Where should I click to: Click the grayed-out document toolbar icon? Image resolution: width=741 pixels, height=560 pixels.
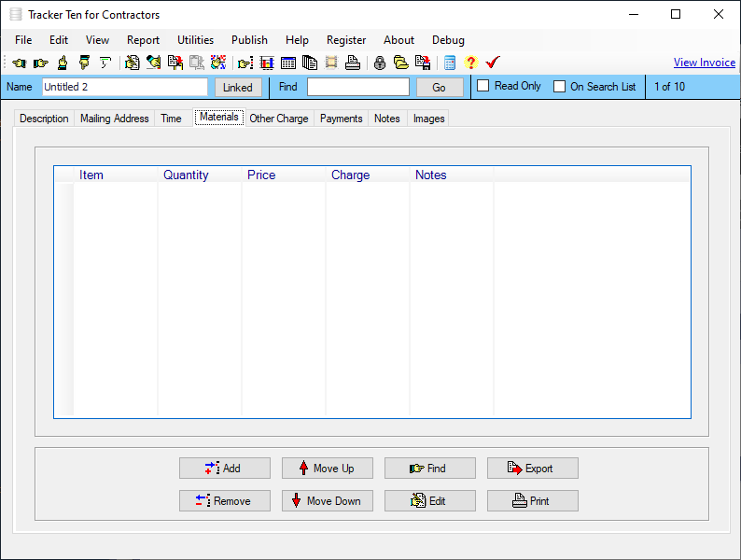197,63
